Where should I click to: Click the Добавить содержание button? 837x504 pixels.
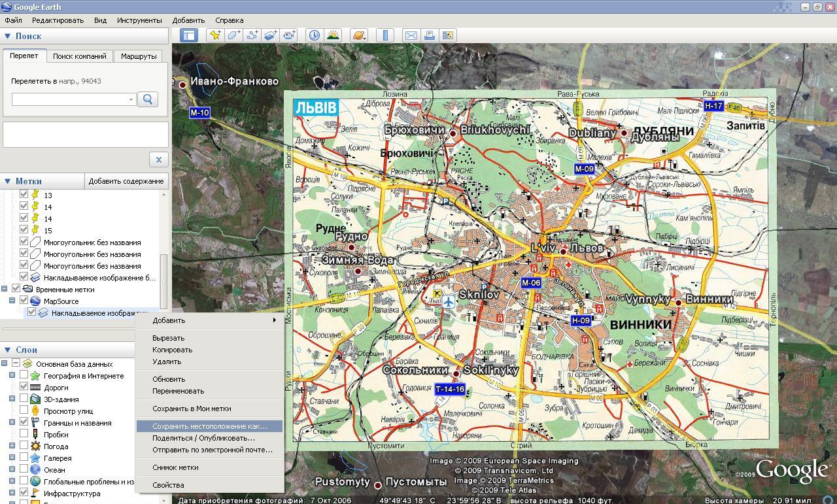coord(126,181)
